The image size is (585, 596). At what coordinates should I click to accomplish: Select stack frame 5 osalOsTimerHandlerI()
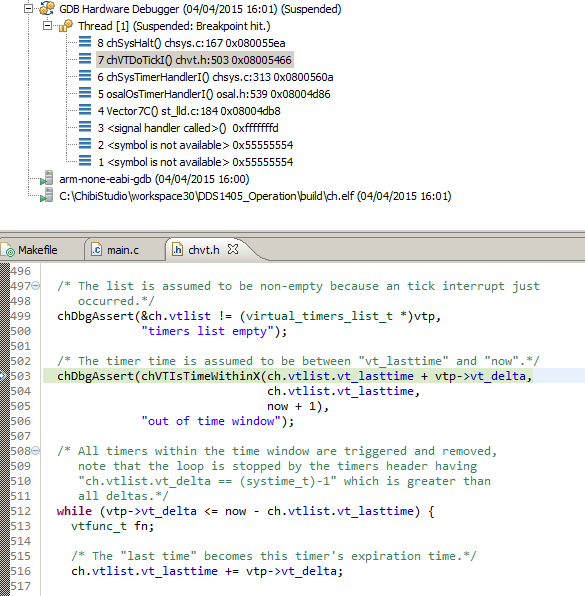214,94
